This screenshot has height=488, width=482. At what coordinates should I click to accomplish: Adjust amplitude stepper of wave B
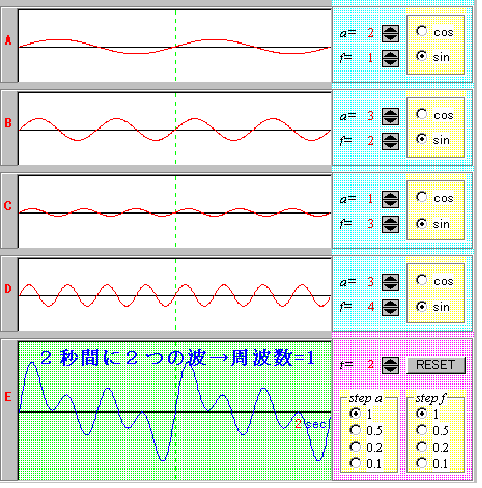click(390, 116)
